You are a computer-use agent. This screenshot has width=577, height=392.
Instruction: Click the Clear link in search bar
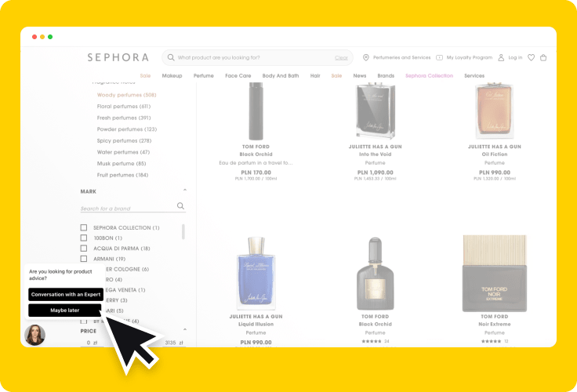pyautogui.click(x=341, y=58)
